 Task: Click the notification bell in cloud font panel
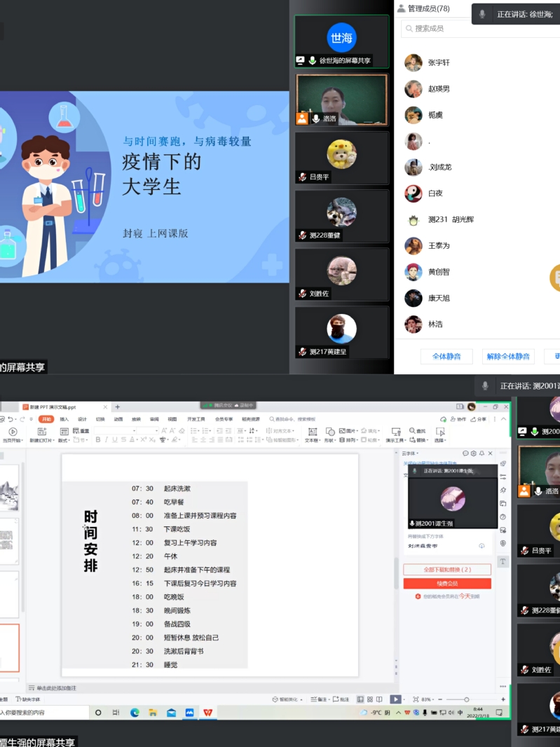click(482, 454)
